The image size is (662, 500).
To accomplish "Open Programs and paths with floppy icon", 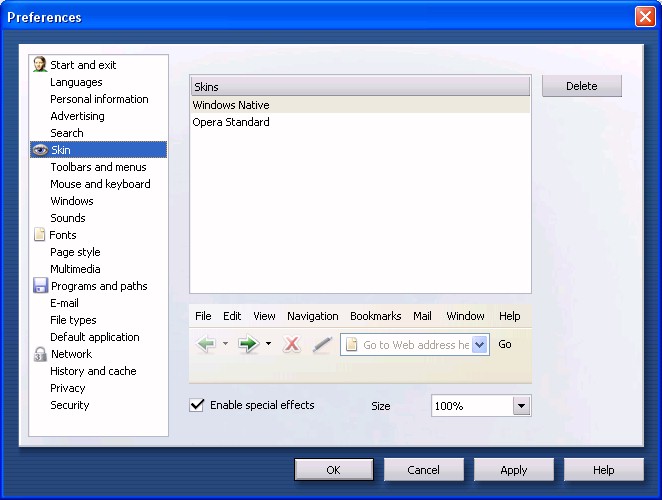I will [98, 286].
